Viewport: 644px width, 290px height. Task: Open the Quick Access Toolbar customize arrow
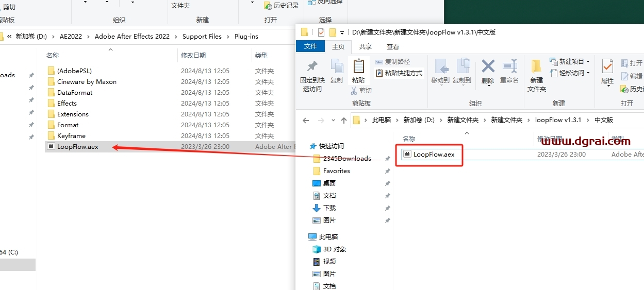point(341,33)
